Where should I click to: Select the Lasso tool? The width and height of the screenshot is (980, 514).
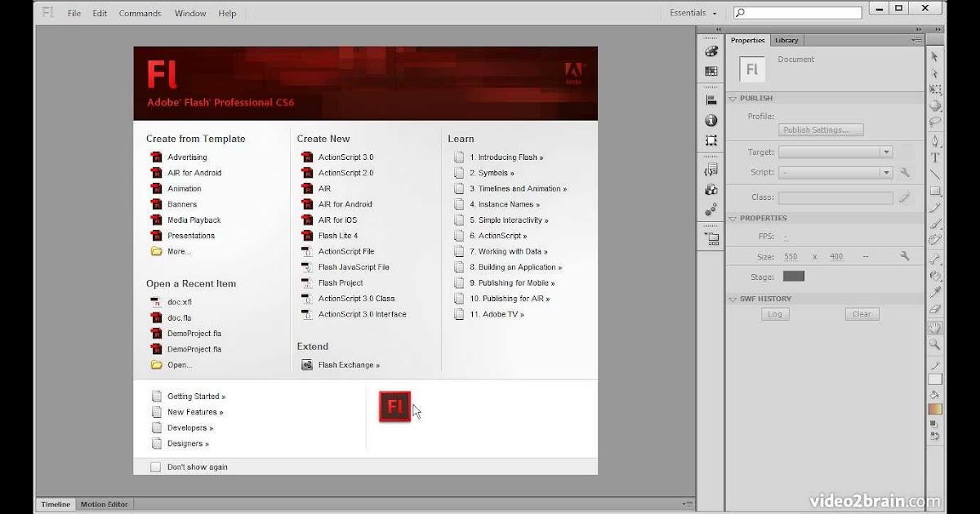tap(935, 122)
